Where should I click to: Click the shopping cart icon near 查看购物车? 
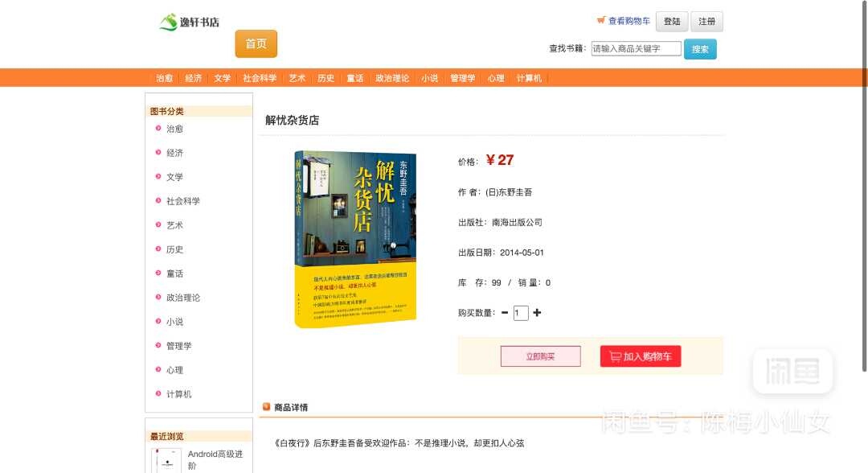[601, 20]
